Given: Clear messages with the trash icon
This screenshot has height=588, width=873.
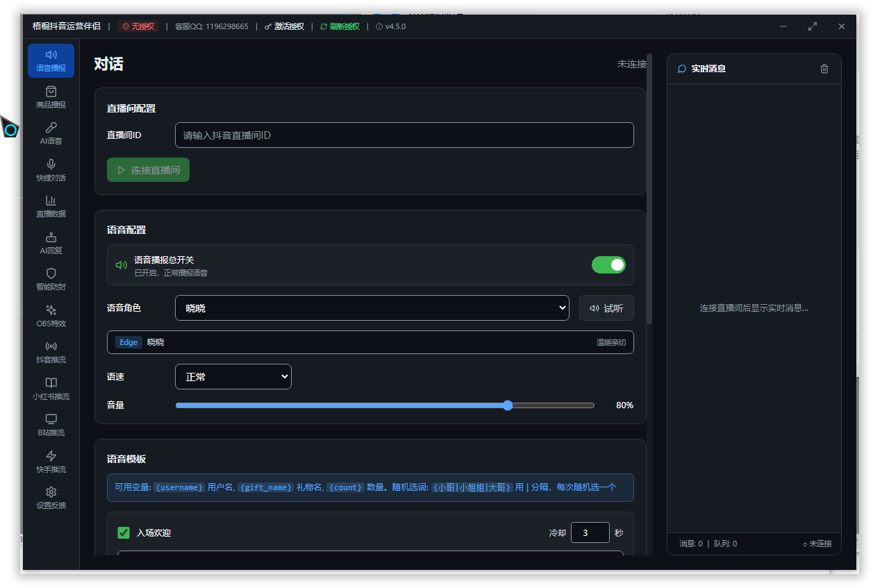Looking at the screenshot, I should coord(824,69).
